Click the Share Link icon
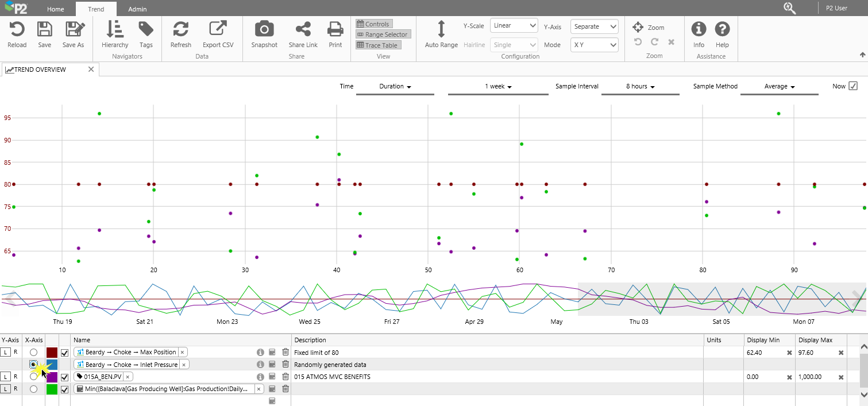The width and height of the screenshot is (868, 406). coord(303,29)
